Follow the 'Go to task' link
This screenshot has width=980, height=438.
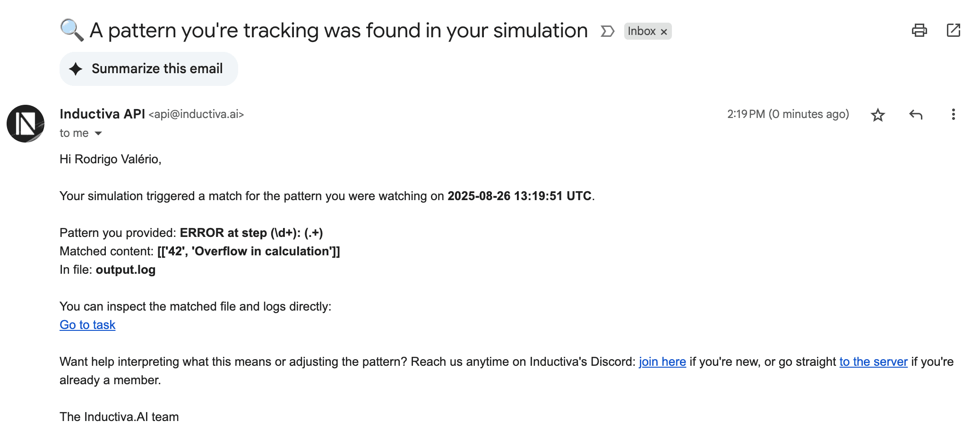87,325
